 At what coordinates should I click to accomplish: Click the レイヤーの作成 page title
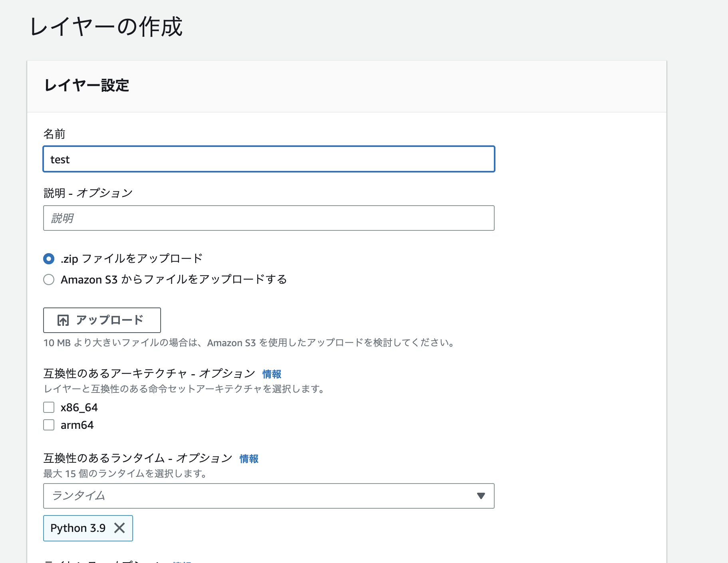[x=105, y=27]
